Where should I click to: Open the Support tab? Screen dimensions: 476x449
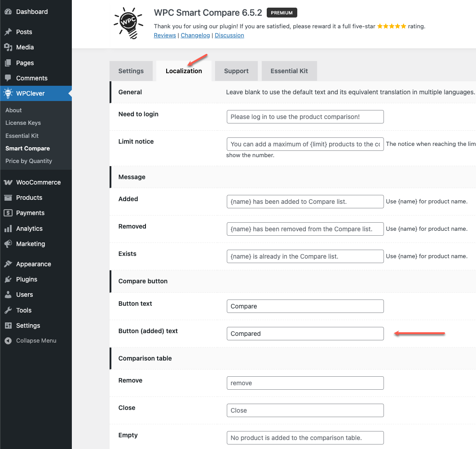tap(236, 71)
